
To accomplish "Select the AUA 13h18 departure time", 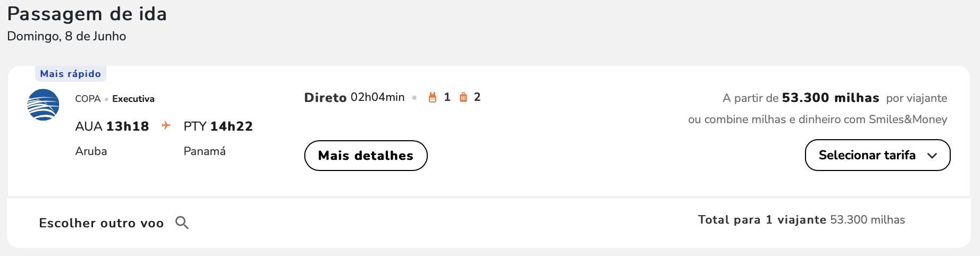I will point(112,126).
